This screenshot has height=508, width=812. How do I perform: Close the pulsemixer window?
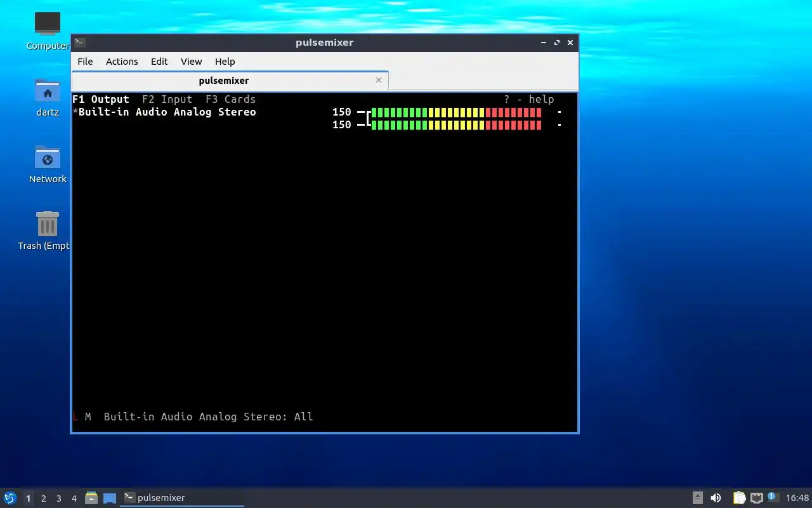[x=570, y=43]
